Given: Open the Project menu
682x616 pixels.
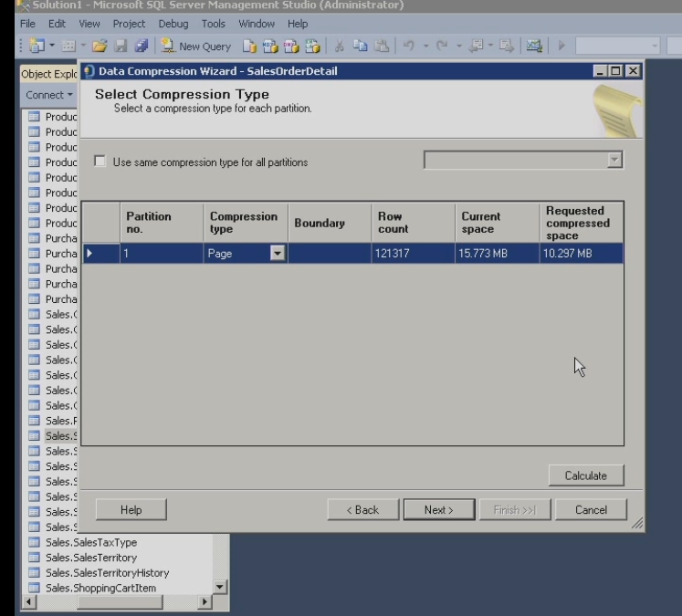Looking at the screenshot, I should coord(129,24).
